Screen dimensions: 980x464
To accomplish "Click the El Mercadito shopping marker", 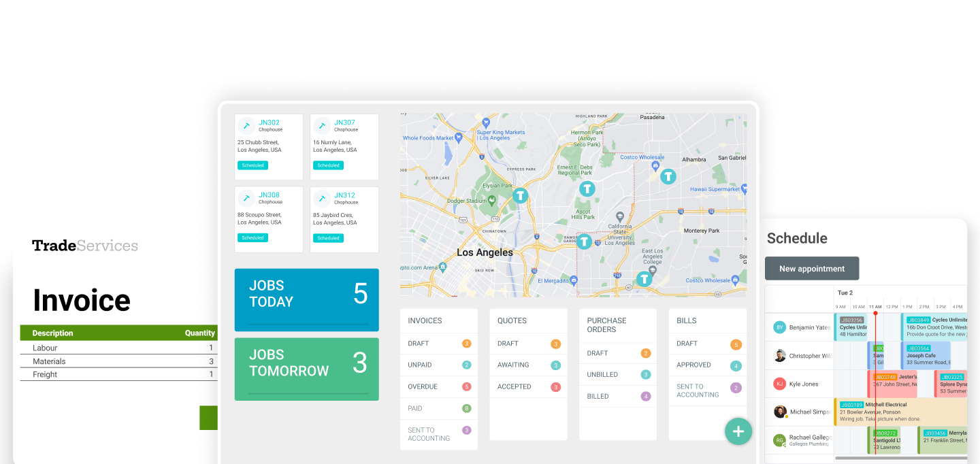I will click(x=574, y=280).
